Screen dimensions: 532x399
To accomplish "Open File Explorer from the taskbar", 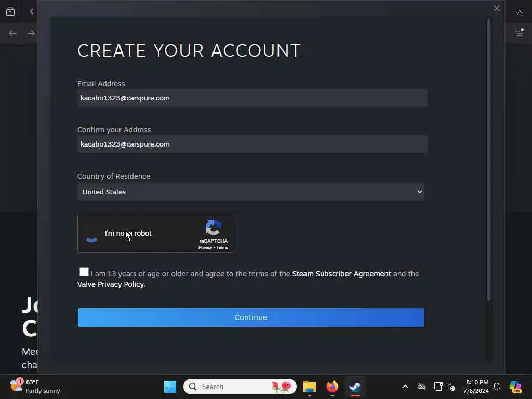I will (310, 387).
